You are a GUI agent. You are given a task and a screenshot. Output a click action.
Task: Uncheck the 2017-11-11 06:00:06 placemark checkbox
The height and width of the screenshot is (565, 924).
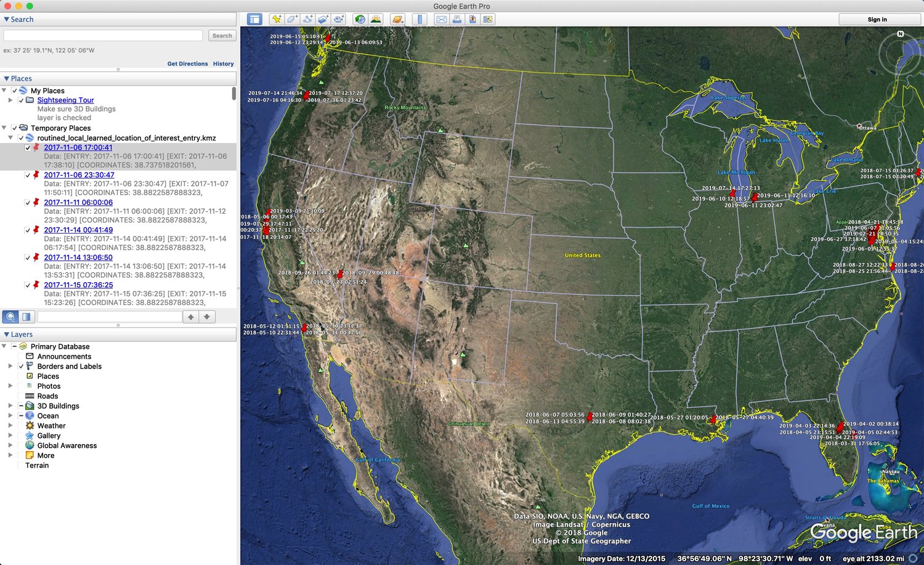(28, 203)
